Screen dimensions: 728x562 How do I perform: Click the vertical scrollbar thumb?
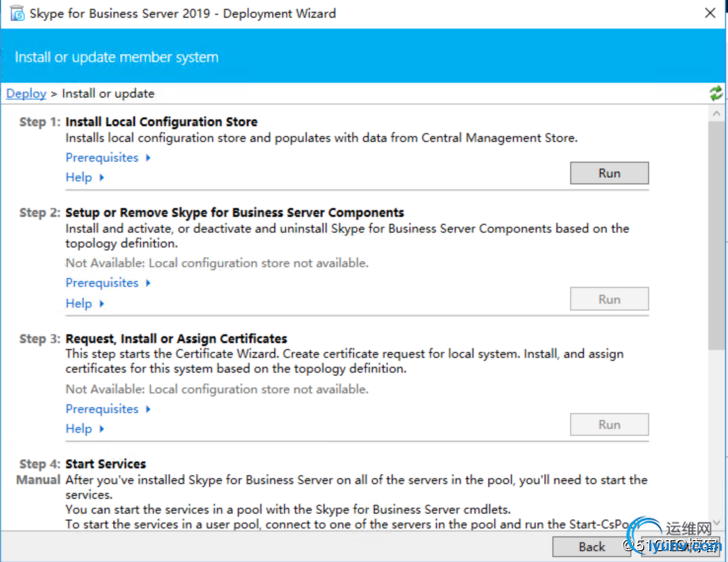click(x=716, y=236)
